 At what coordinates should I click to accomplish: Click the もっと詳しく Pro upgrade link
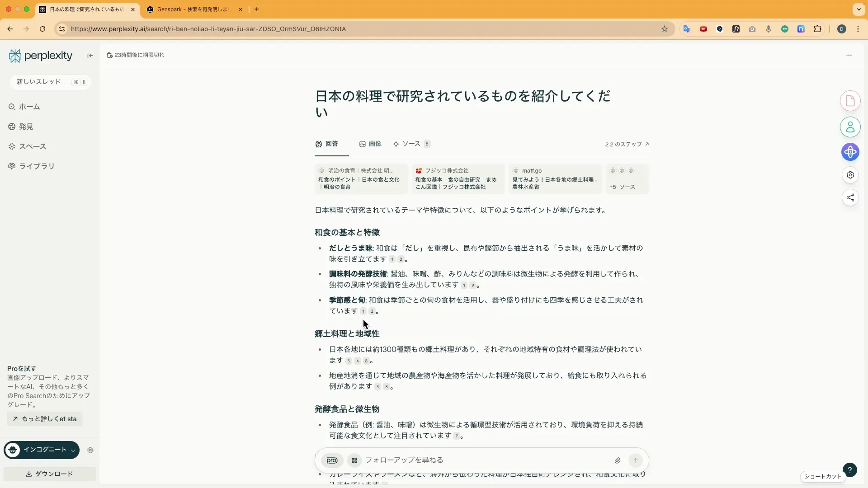(x=44, y=419)
